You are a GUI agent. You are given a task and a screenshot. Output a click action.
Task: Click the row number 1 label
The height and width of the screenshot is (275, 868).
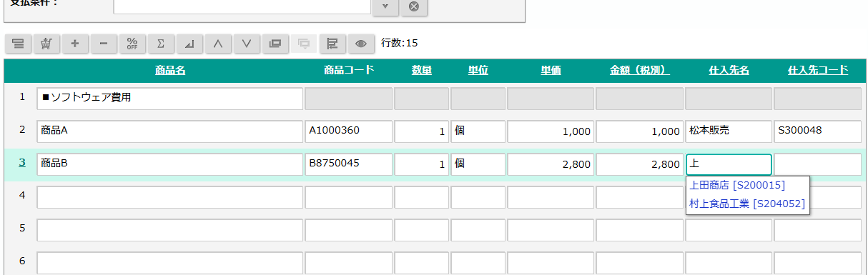22,97
